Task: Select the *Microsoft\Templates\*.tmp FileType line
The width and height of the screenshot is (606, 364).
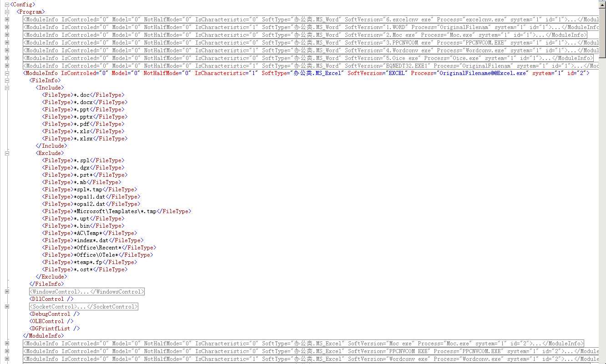Action: 117,211
